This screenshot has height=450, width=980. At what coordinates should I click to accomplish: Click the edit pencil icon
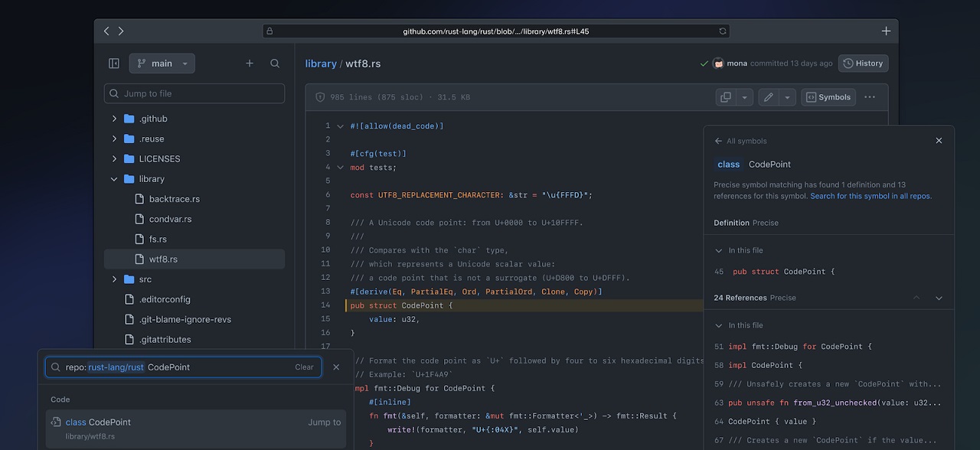768,97
